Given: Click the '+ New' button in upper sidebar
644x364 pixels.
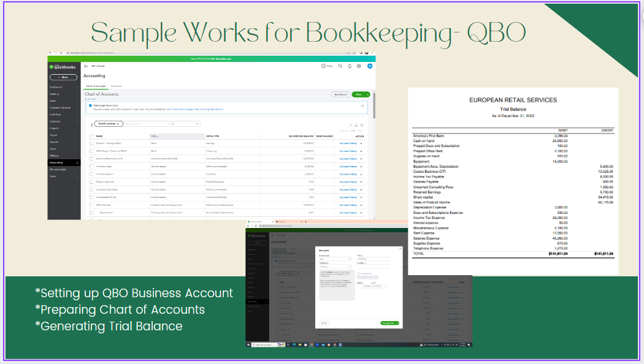Looking at the screenshot, I should (63, 77).
